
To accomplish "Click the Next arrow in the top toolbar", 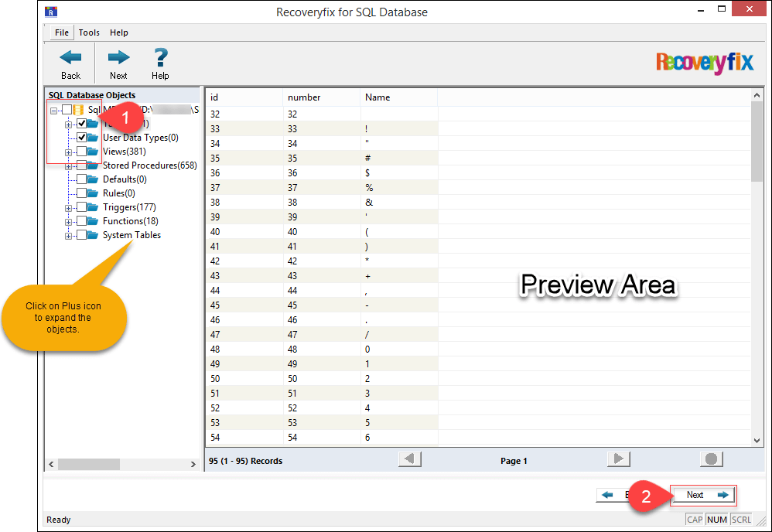I will [118, 58].
